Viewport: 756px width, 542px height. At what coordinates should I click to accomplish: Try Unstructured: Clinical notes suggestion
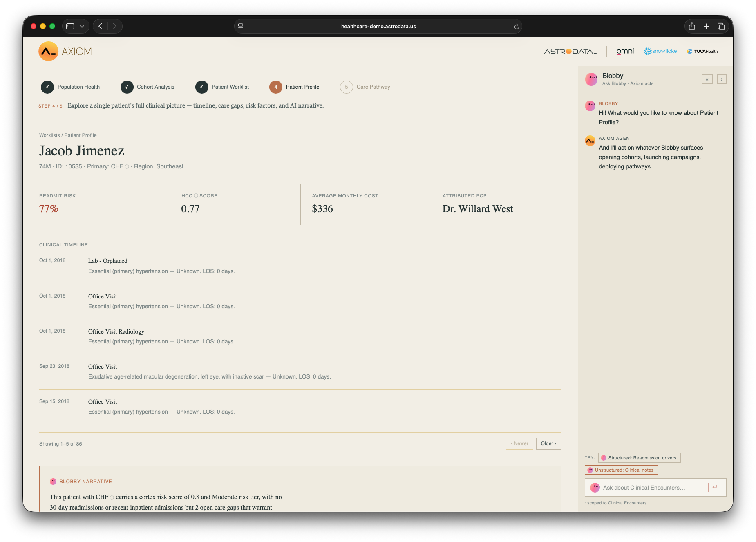tap(621, 470)
